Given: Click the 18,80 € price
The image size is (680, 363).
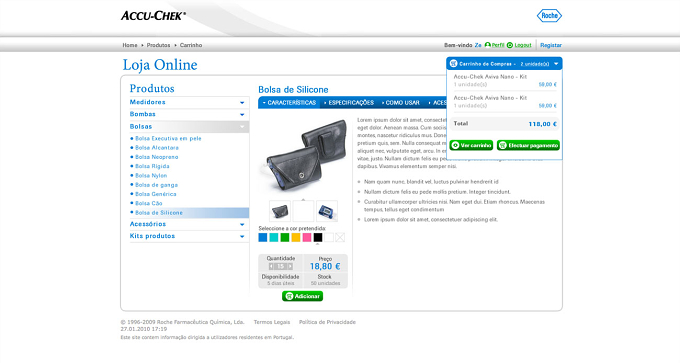Looking at the screenshot, I should (x=325, y=266).
